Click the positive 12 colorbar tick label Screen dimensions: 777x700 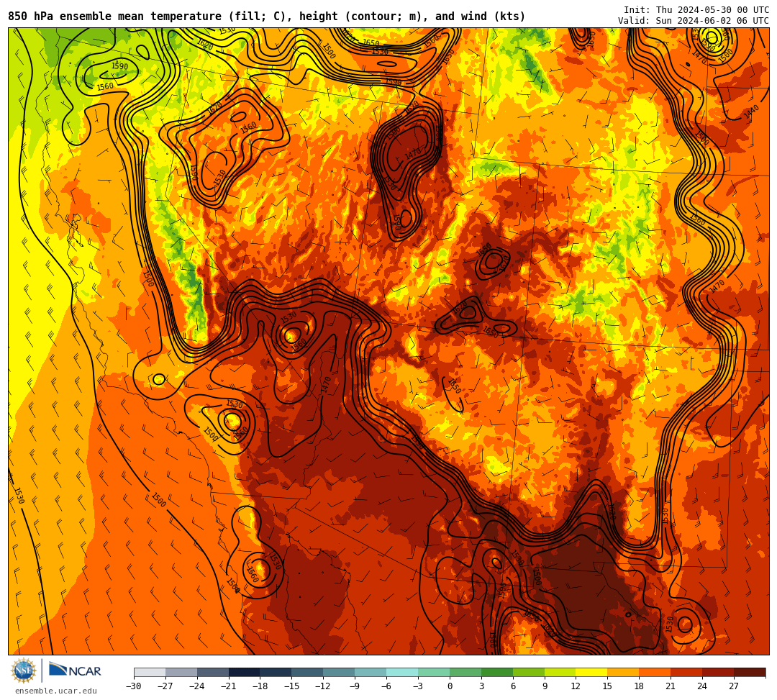click(576, 686)
